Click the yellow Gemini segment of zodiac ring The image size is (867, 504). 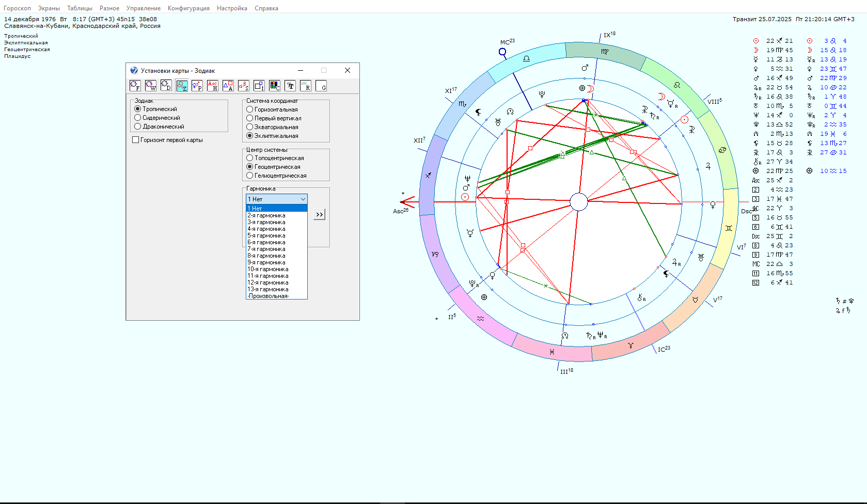[730, 227]
